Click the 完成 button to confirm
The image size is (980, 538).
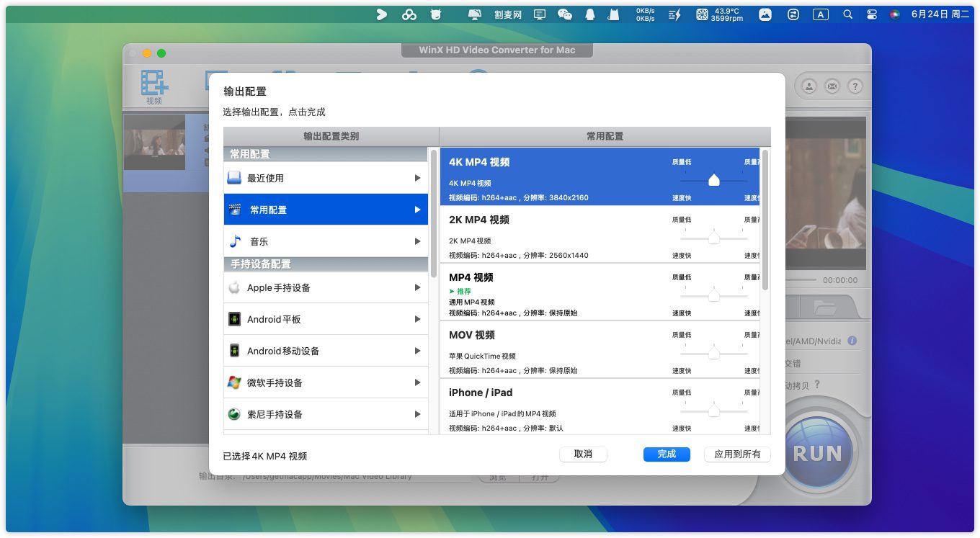click(x=667, y=454)
